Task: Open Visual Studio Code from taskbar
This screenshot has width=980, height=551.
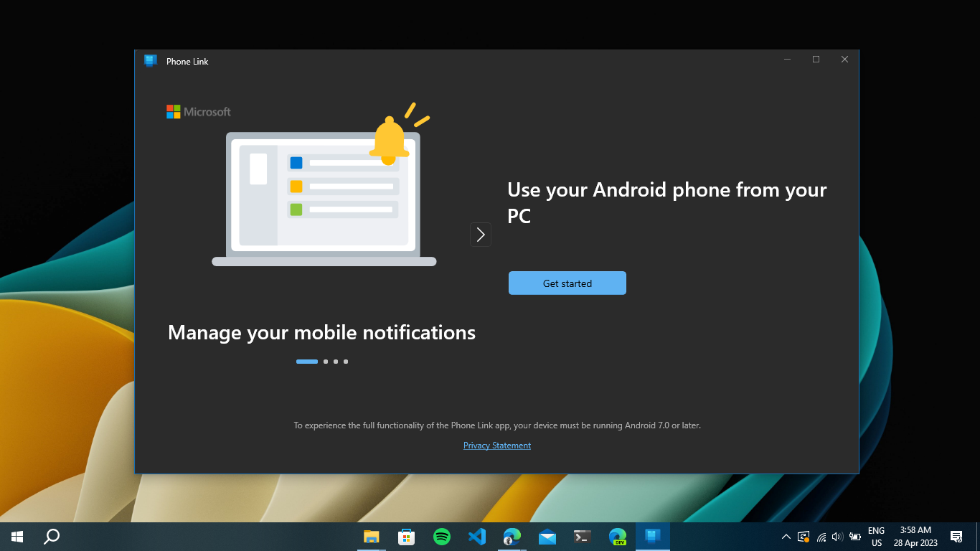Action: (477, 537)
